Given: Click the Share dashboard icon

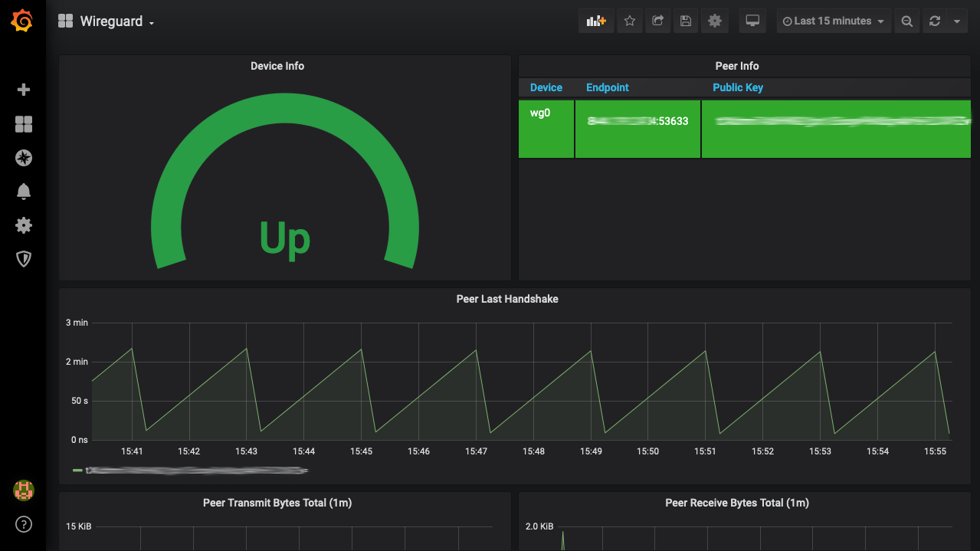Looking at the screenshot, I should pyautogui.click(x=657, y=21).
